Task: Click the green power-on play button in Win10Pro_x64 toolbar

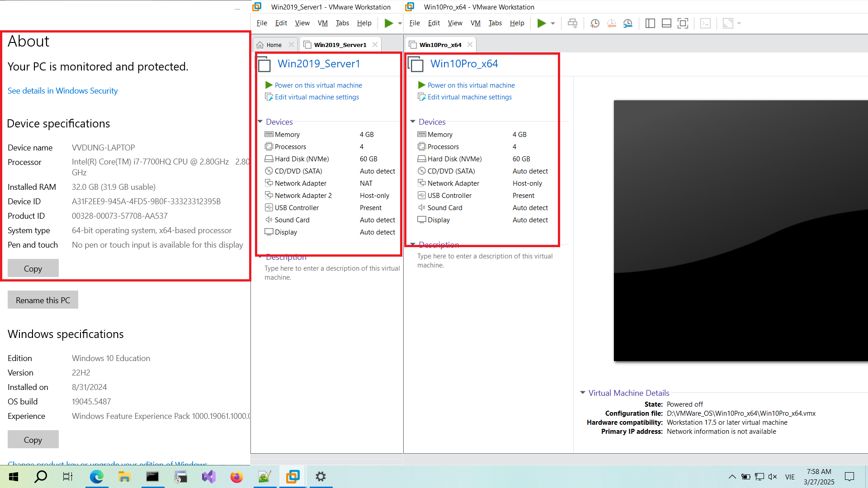Action: point(541,23)
